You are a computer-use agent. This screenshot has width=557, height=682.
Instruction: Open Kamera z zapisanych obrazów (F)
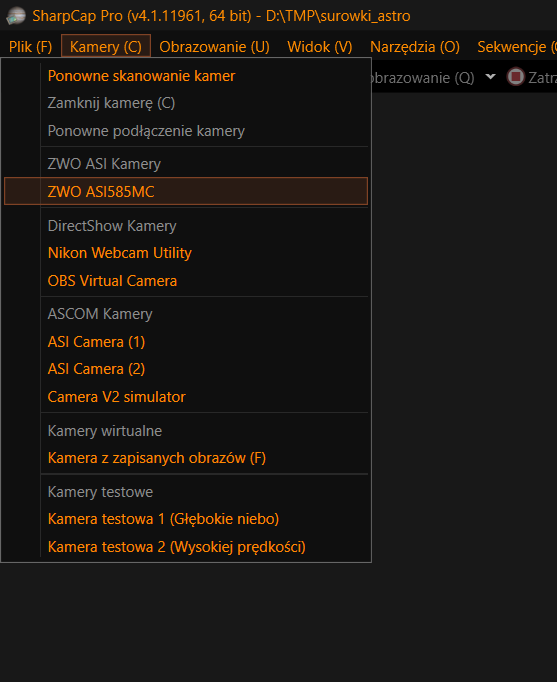click(157, 458)
